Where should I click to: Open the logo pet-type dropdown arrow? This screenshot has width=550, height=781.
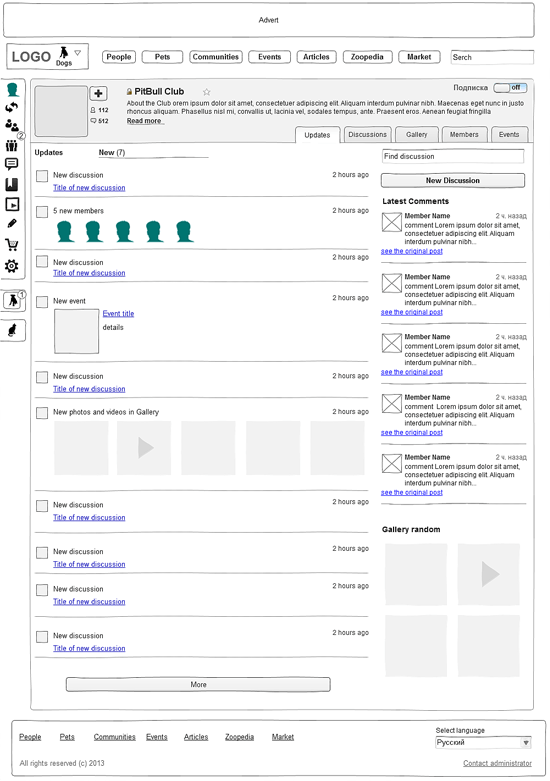(78, 52)
